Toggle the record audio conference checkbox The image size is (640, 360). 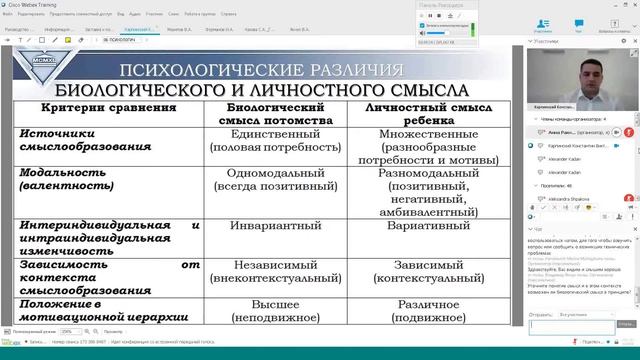pyautogui.click(x=422, y=25)
